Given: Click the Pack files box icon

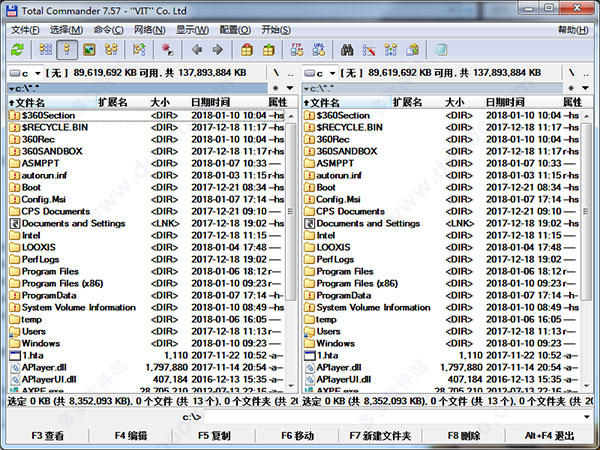Looking at the screenshot, I should click(246, 50).
